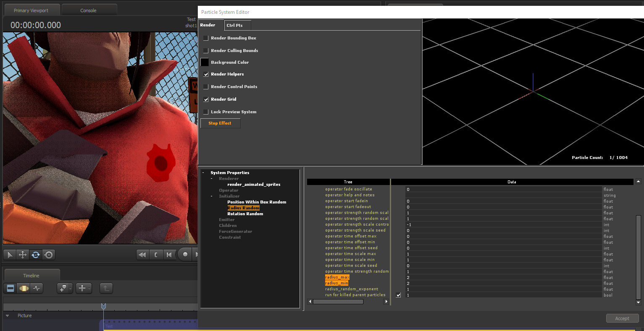
Task: Click the Data column header
Action: click(x=512, y=182)
